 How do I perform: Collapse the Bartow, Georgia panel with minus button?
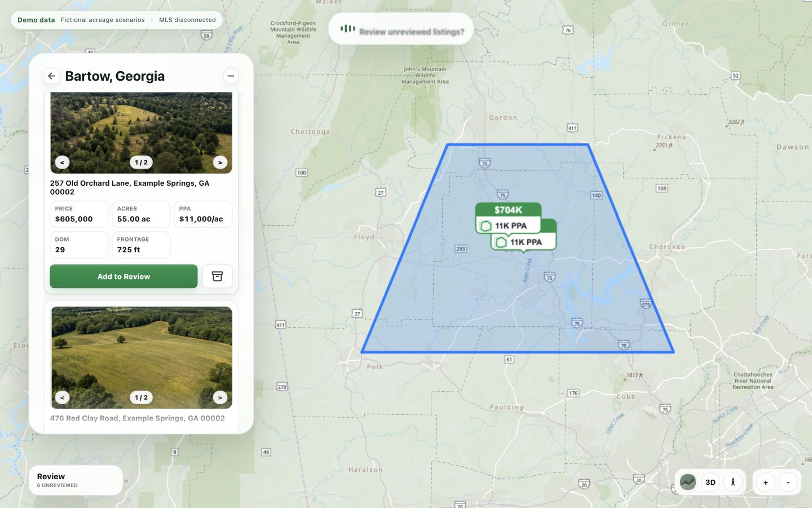[x=231, y=76]
